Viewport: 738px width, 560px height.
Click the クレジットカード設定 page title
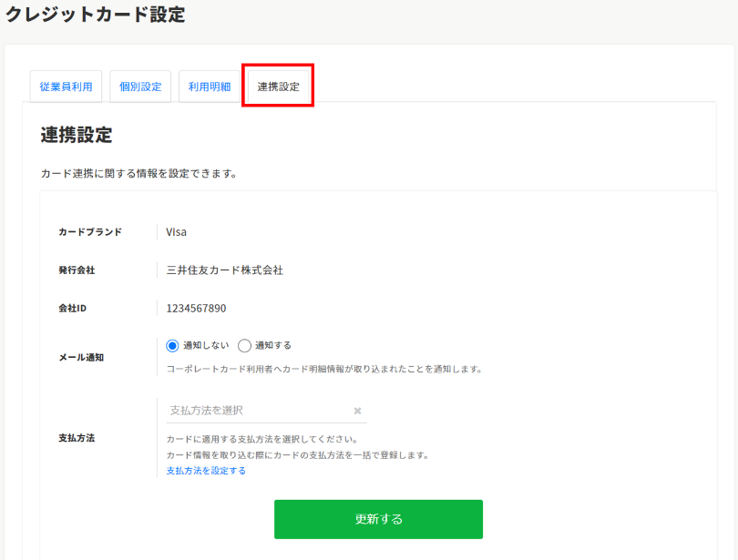95,15
